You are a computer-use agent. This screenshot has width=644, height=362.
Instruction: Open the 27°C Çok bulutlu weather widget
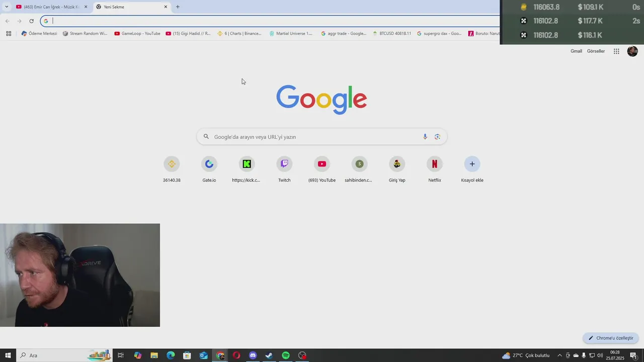[526, 355]
